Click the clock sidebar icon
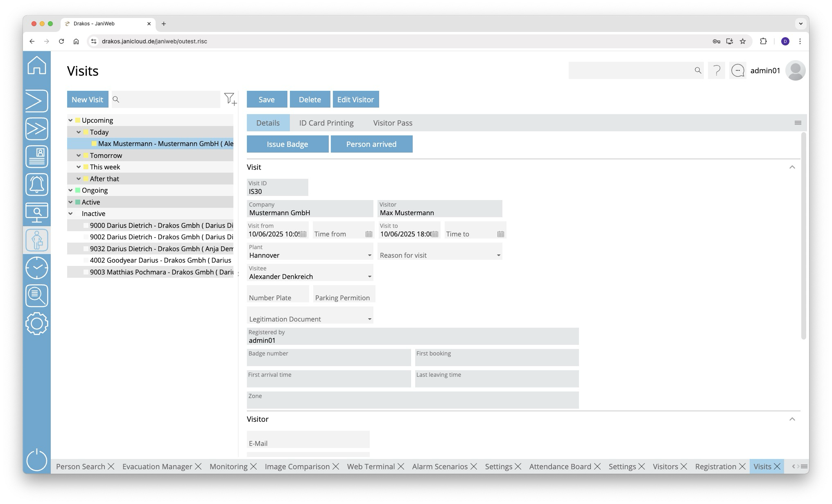Screen dimensions: 832x504 37,268
